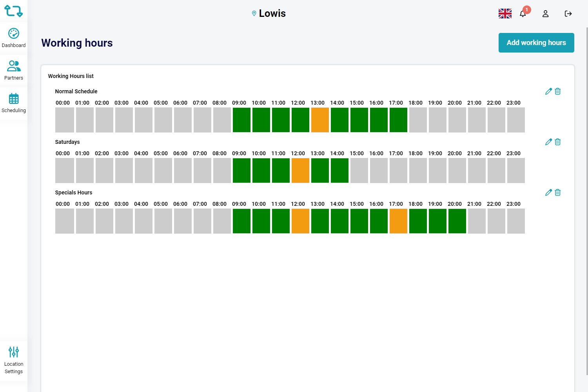Image resolution: width=588 pixels, height=392 pixels.
Task: Click the app logo in top-left corner
Action: (x=13, y=11)
